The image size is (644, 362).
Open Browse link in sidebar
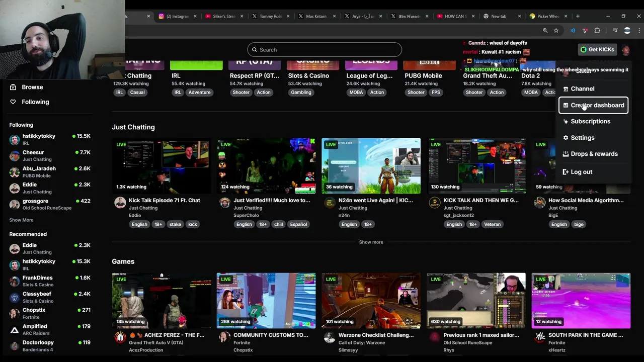[x=32, y=87]
